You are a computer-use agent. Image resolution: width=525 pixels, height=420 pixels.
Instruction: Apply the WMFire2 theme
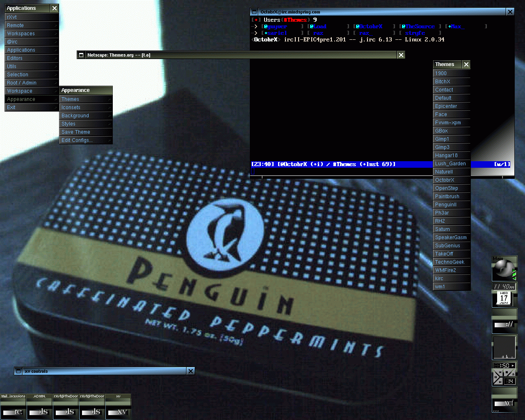452,270
